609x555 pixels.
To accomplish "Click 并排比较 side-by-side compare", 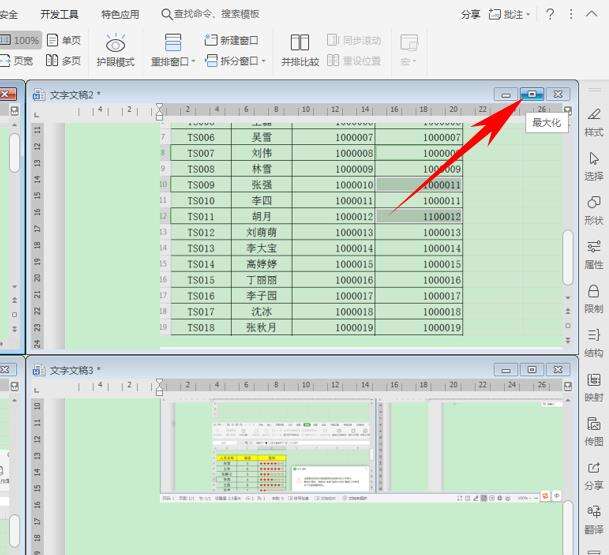I will (300, 50).
